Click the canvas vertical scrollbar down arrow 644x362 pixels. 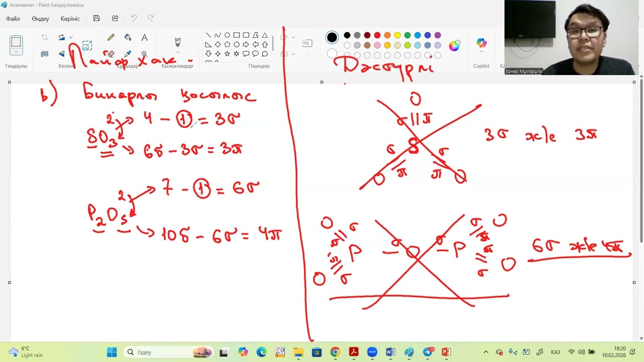[x=640, y=338]
